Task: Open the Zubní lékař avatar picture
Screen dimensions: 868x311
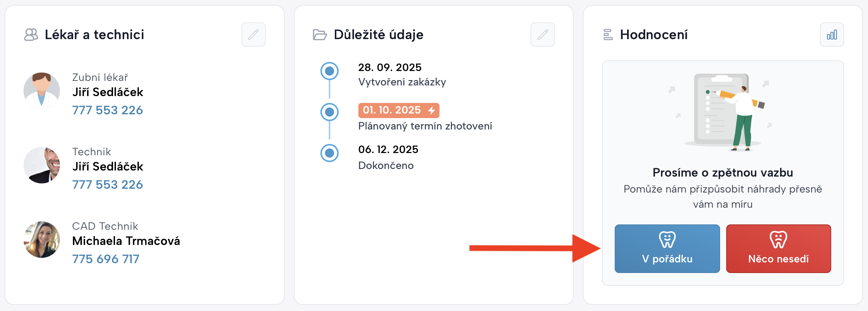Action: coord(42,91)
